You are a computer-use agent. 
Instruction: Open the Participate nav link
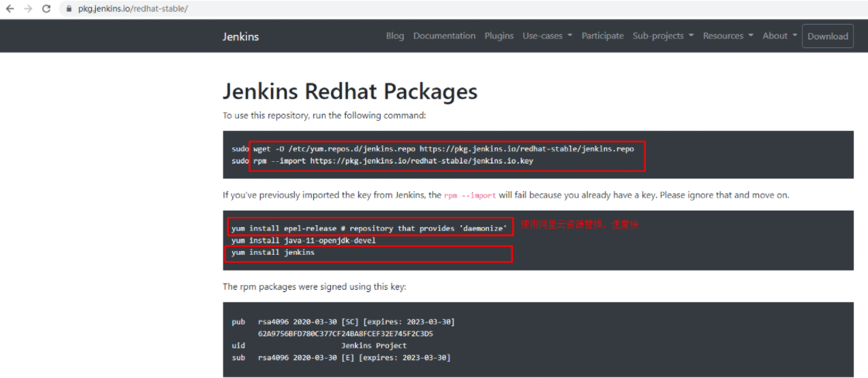[x=603, y=36]
